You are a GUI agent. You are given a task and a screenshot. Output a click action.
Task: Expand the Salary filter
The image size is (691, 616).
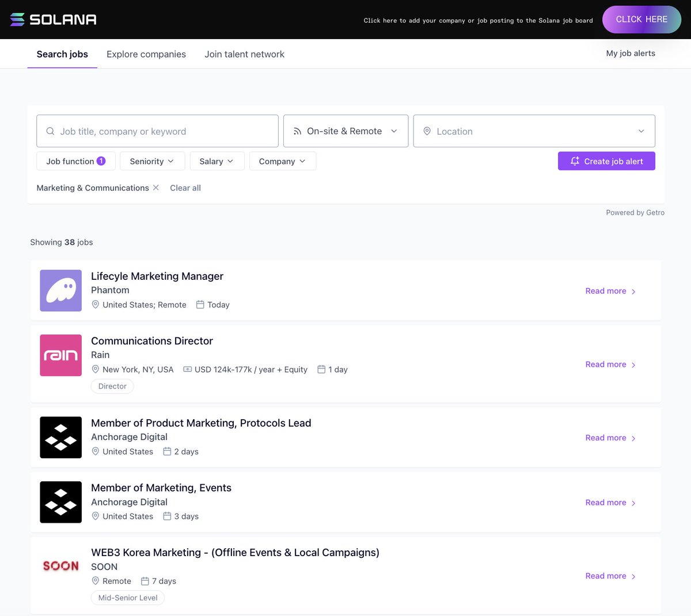(x=217, y=161)
